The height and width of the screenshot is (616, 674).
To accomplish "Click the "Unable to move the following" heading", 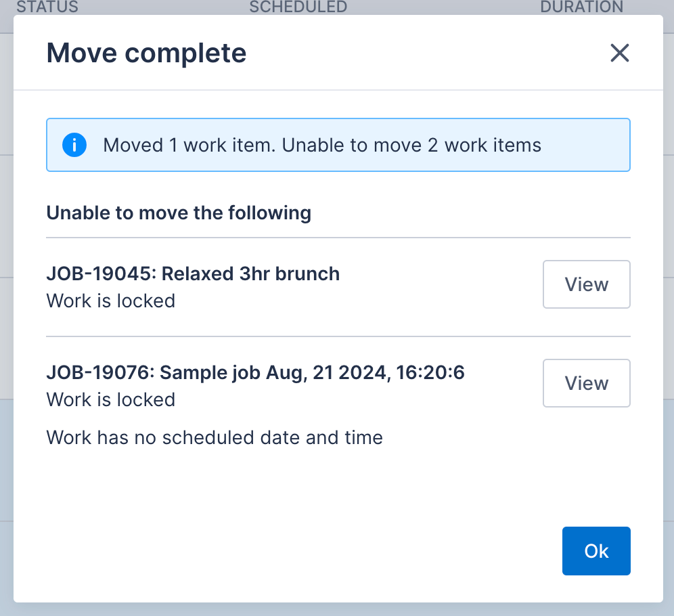I will [179, 213].
